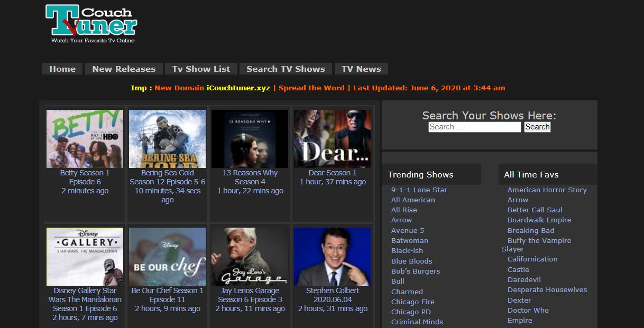The image size is (644, 328).
Task: Open the 13 Reasons Why Season 4 thumbnail
Action: click(x=250, y=138)
